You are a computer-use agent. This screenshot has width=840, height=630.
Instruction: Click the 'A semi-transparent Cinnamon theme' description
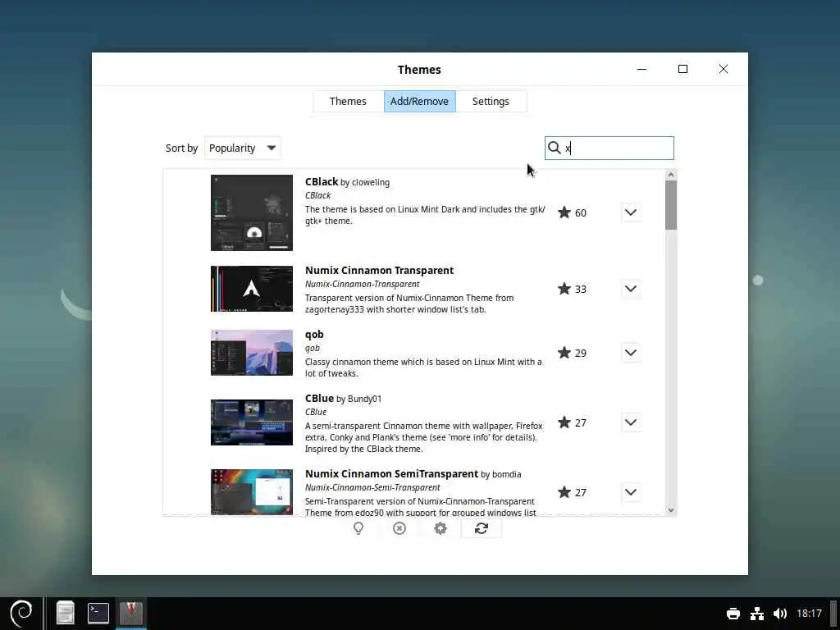point(424,437)
